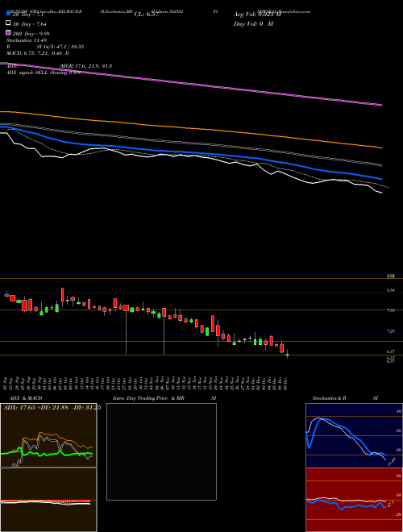
Task: Click the 'CL: 6.57' closing price label
Action: pos(146,15)
